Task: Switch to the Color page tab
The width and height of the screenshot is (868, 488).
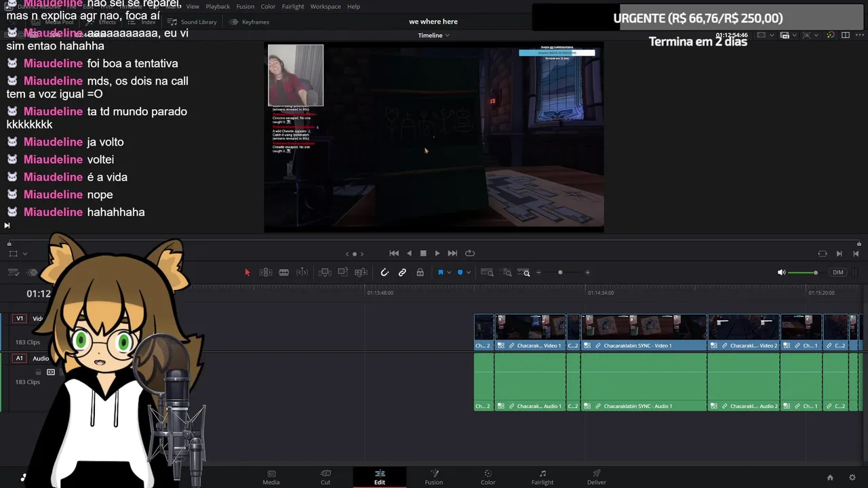Action: point(488,477)
